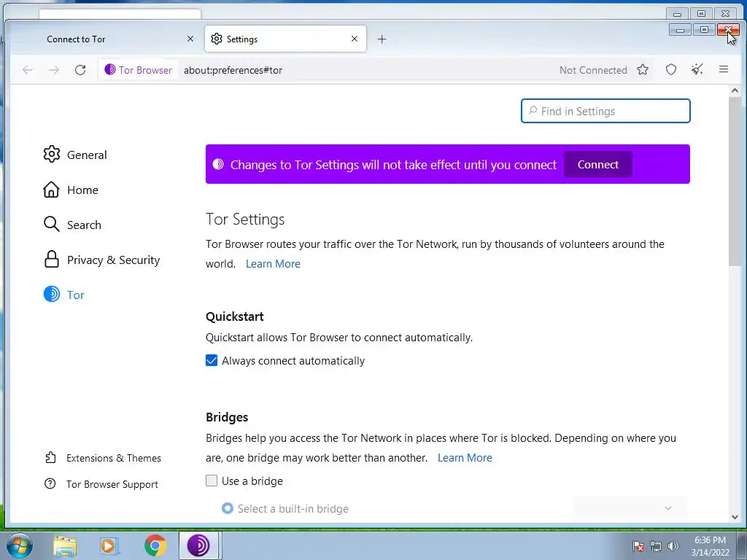Click the scrollbar up arrow

tap(735, 90)
